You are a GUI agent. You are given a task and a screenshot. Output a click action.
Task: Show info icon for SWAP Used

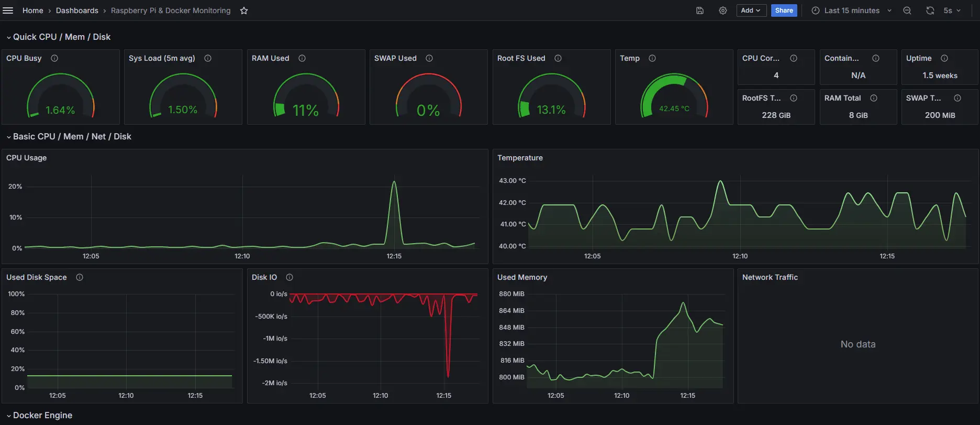coord(429,58)
